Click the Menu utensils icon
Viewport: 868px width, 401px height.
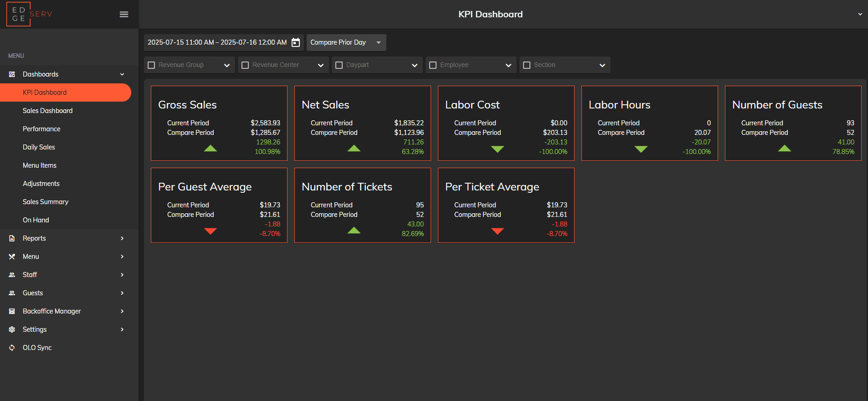[12, 257]
